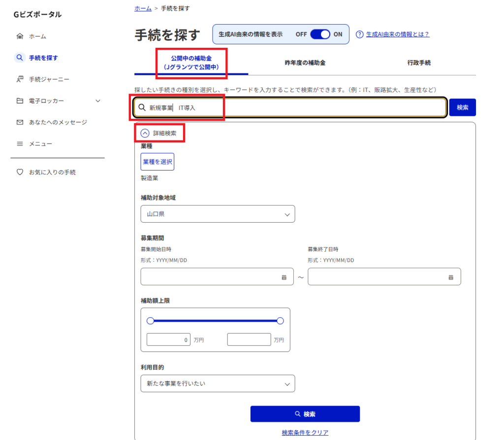504x440 pixels.
Task: Click the heart icon for お気に入りの手続
Action: (20, 172)
